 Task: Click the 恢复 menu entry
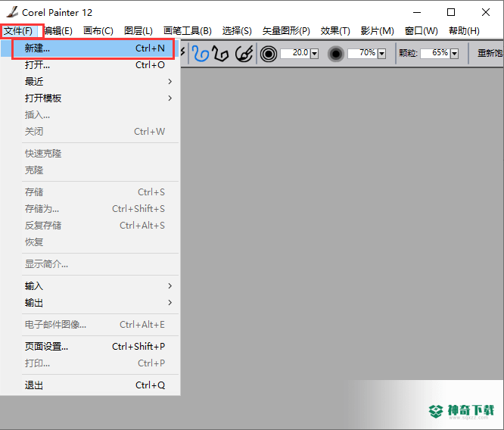90,242
